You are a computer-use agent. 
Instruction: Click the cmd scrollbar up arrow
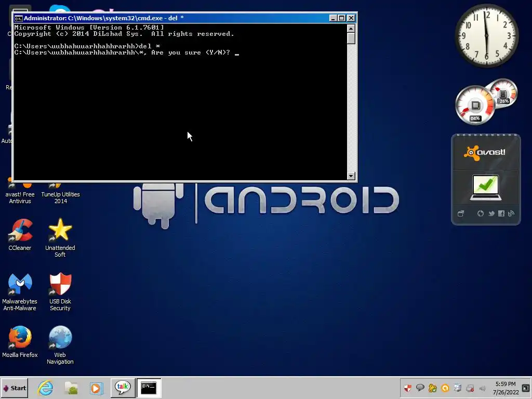(x=351, y=29)
